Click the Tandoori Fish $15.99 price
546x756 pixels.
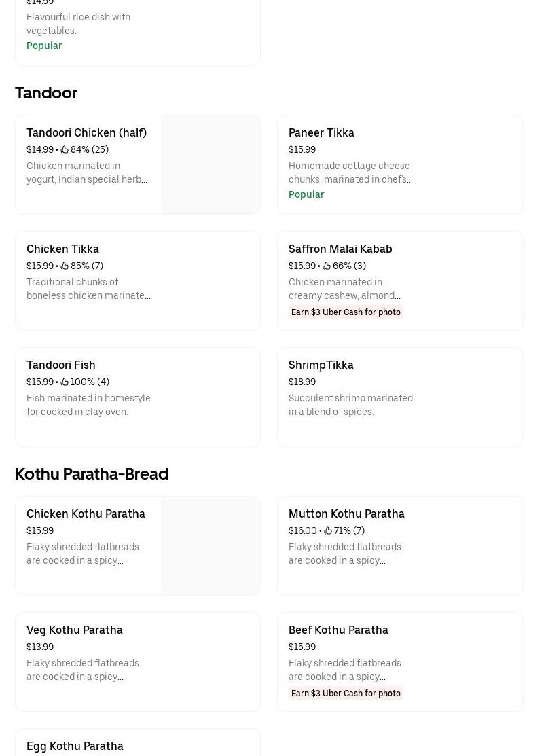tap(40, 382)
